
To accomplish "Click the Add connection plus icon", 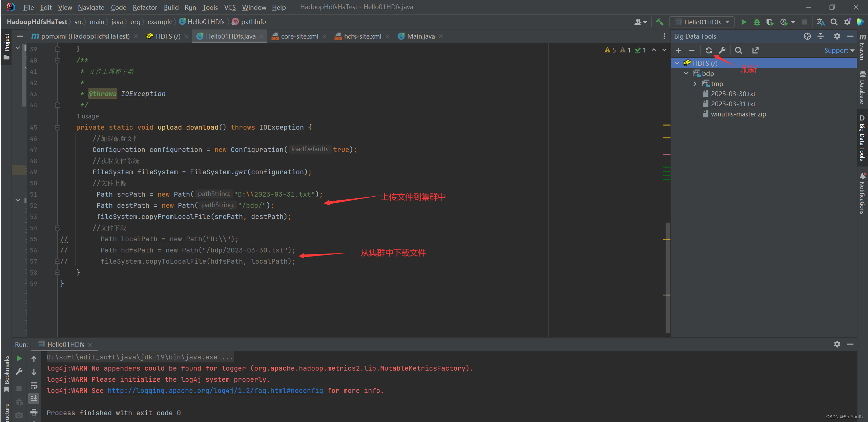I will 678,50.
